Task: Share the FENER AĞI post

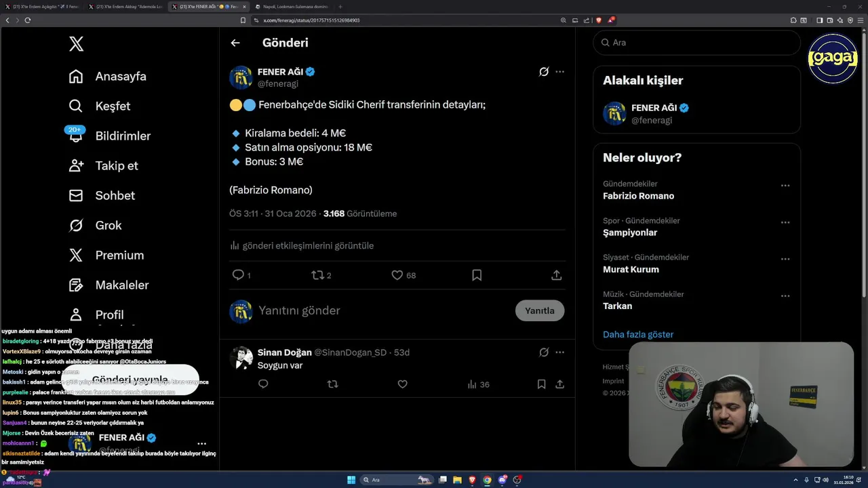Action: [x=556, y=275]
